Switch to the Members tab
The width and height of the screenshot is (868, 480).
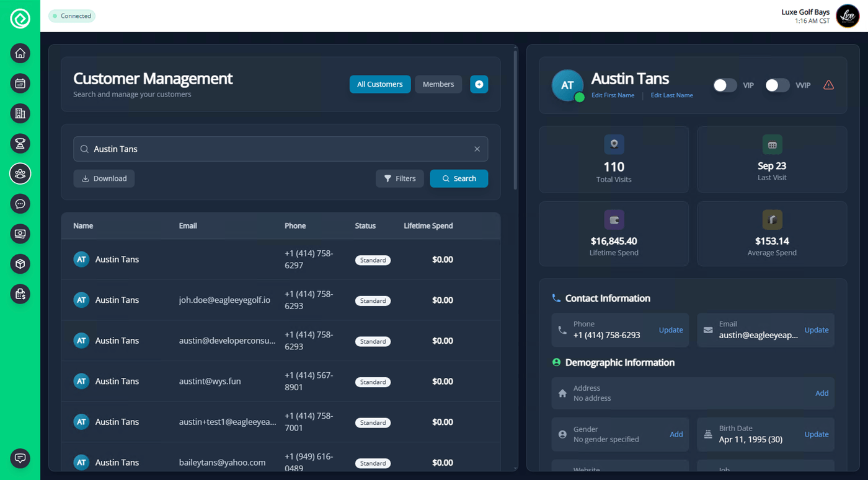click(x=438, y=84)
